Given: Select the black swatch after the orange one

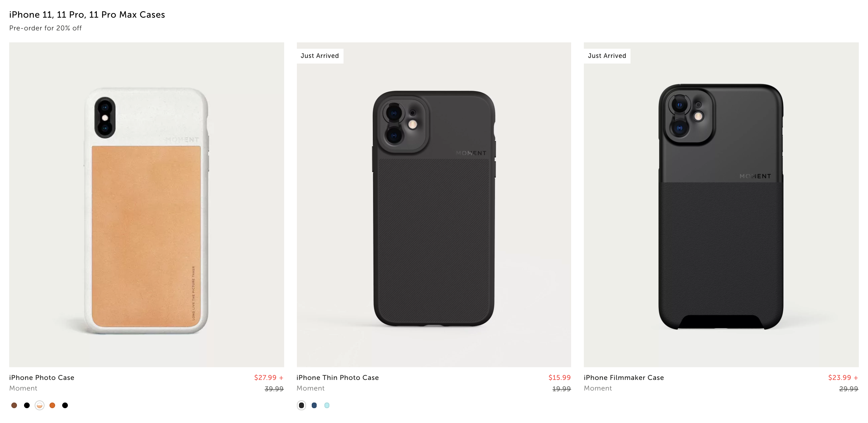Looking at the screenshot, I should coord(65,405).
